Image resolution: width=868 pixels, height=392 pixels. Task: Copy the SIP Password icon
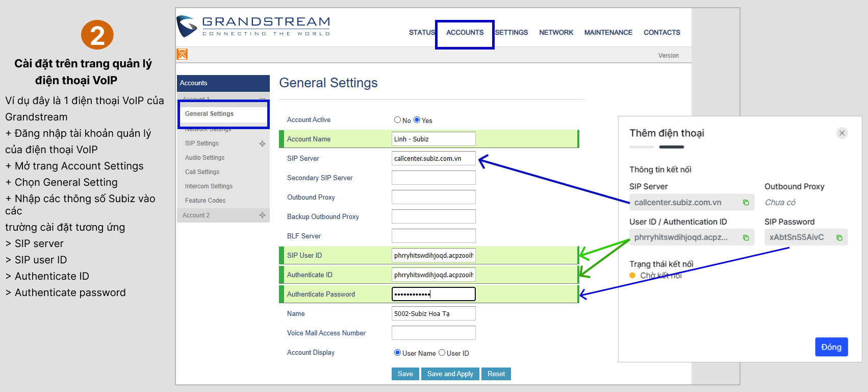(839, 238)
